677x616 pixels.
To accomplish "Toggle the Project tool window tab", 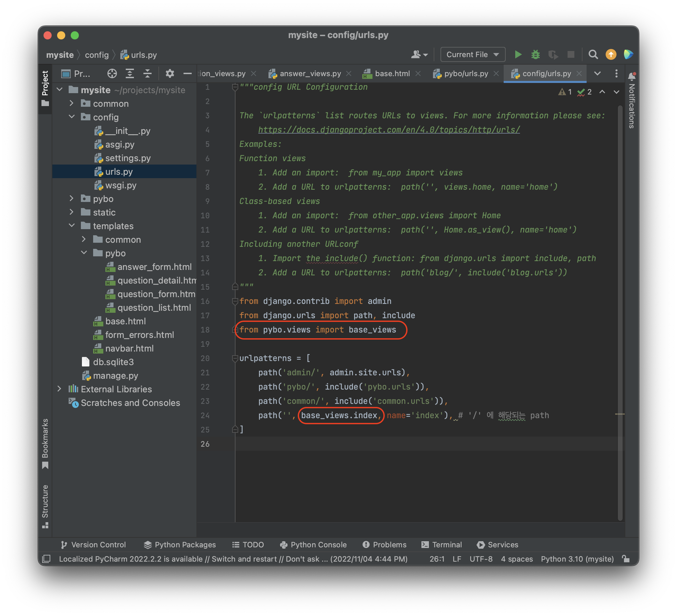I will [x=45, y=88].
